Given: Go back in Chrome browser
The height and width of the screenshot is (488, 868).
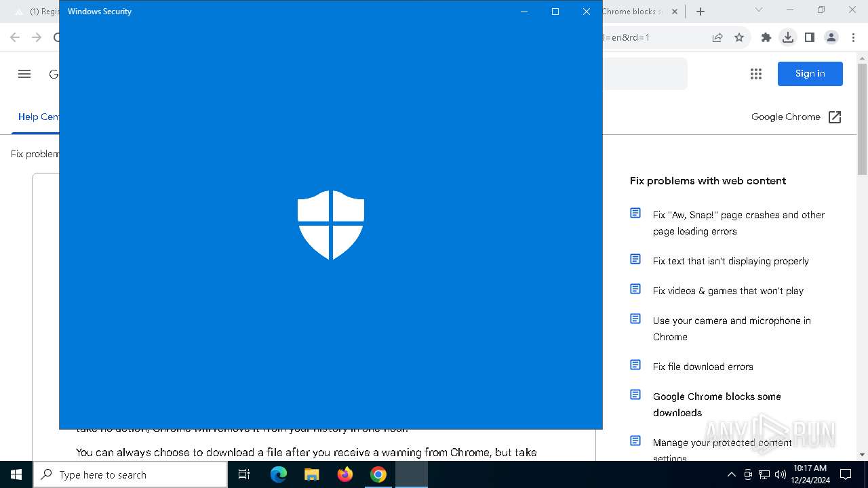Looking at the screenshot, I should point(15,37).
